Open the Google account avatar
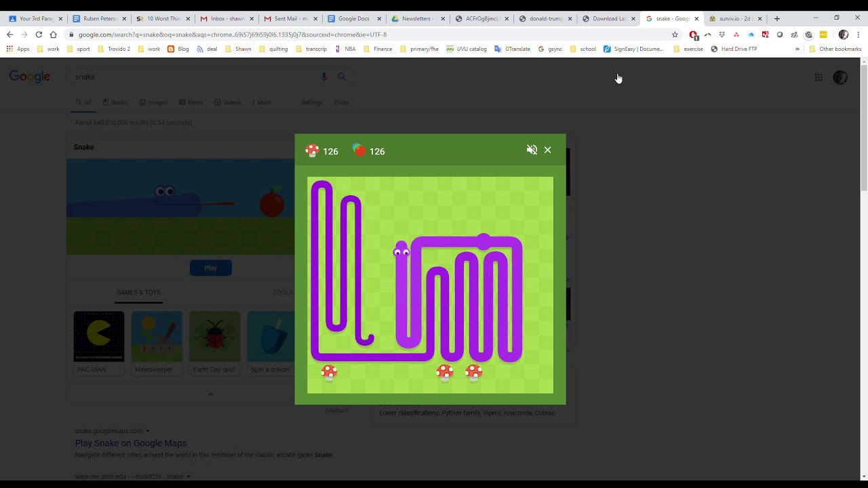The width and height of the screenshot is (868, 488). (840, 77)
